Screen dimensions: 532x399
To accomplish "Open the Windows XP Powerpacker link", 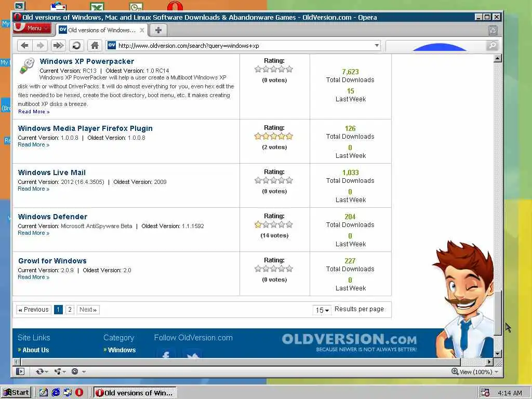I will pos(87,61).
